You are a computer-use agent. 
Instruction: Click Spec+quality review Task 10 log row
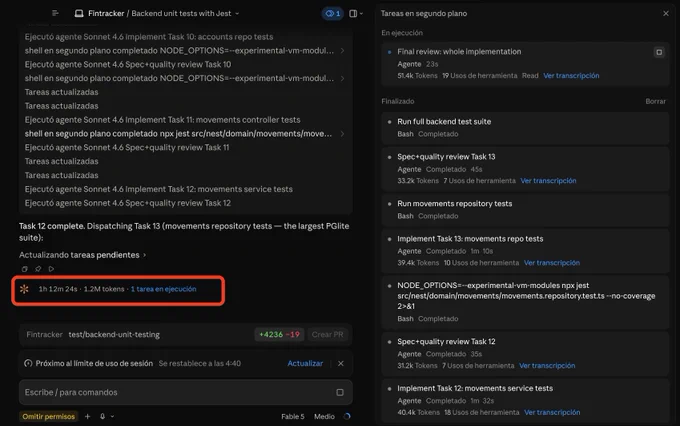(128, 65)
